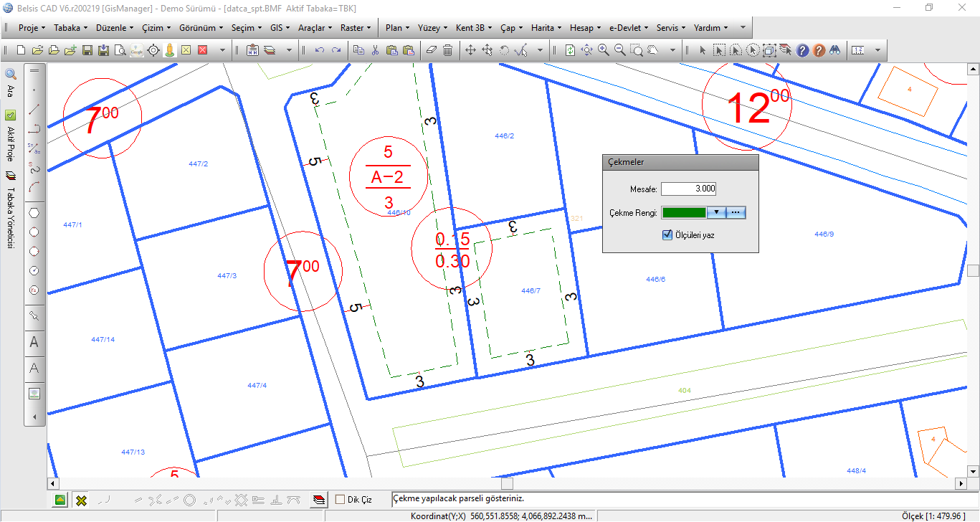This screenshot has width=980, height=522.
Task: Select the Eraser tool icon
Action: click(431, 50)
